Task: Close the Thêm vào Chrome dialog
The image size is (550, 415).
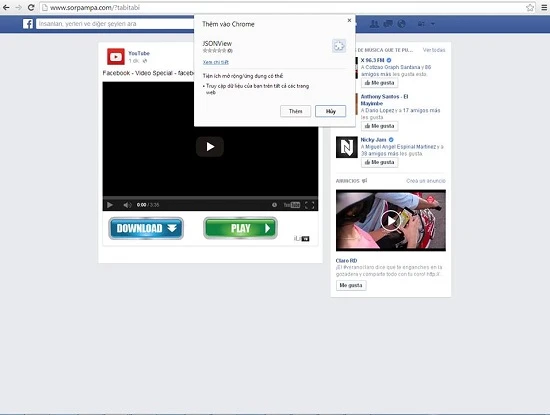Action: 349,20
